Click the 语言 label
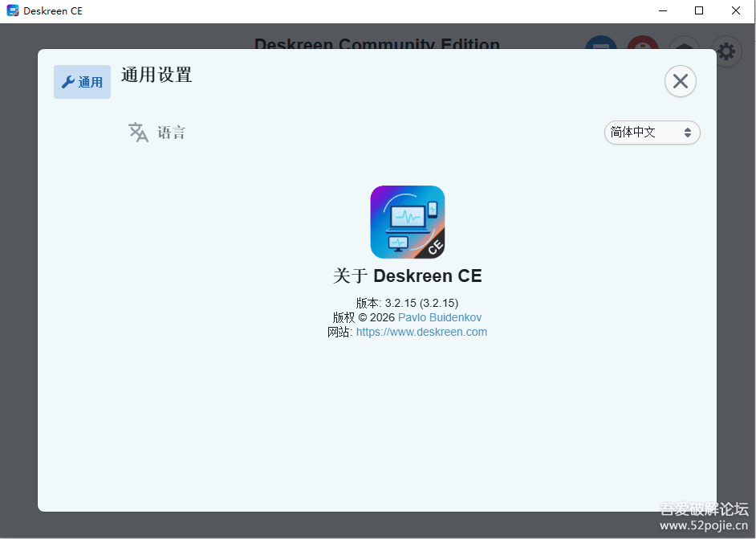The height and width of the screenshot is (539, 756). coord(171,133)
